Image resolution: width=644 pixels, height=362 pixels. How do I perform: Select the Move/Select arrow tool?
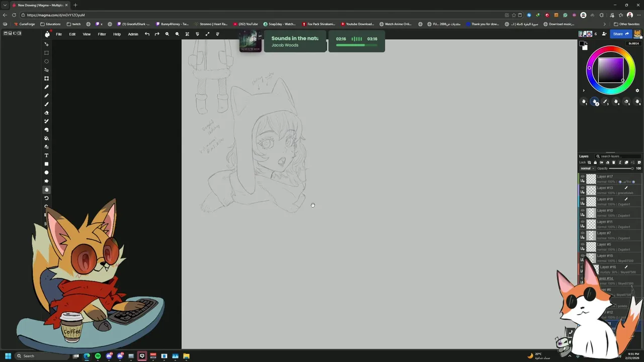click(46, 44)
